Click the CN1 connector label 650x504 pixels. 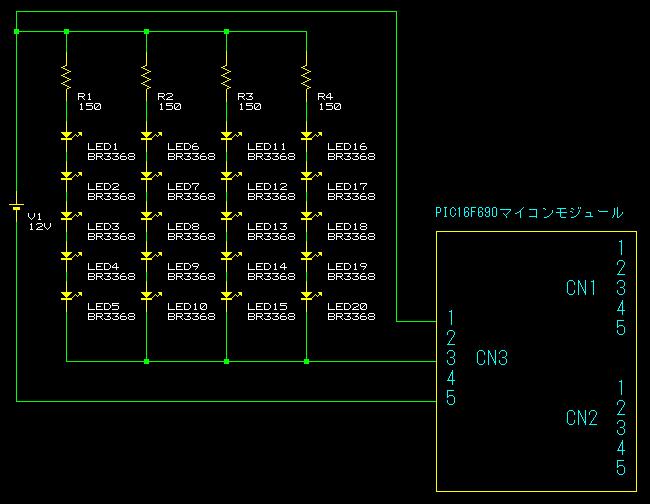click(581, 288)
